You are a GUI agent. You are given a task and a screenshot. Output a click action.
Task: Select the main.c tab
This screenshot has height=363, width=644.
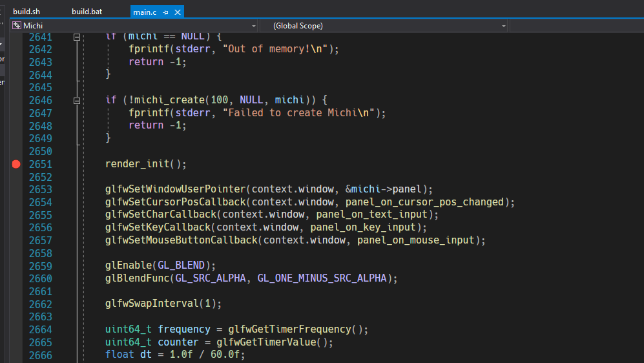point(145,12)
